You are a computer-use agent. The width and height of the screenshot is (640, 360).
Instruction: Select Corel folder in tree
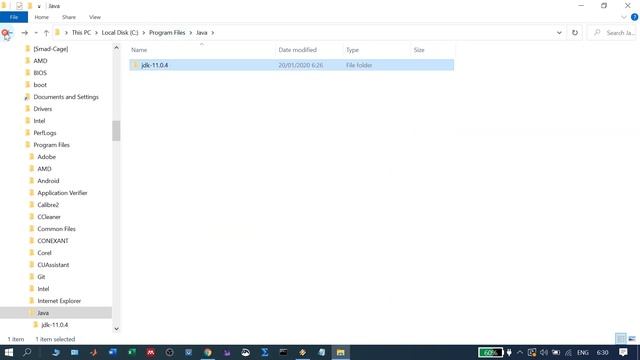[44, 253]
